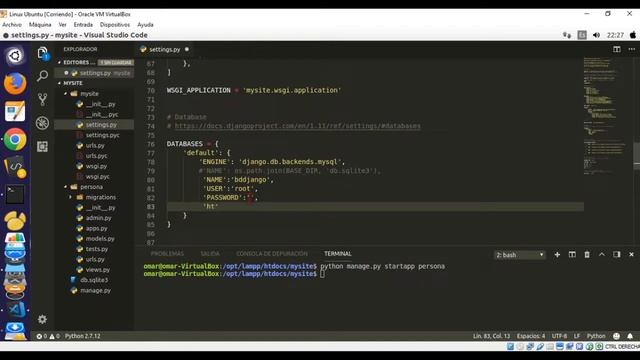Click the editor minimap code overview
The height and width of the screenshot is (360, 640).
pyautogui.click(x=607, y=116)
